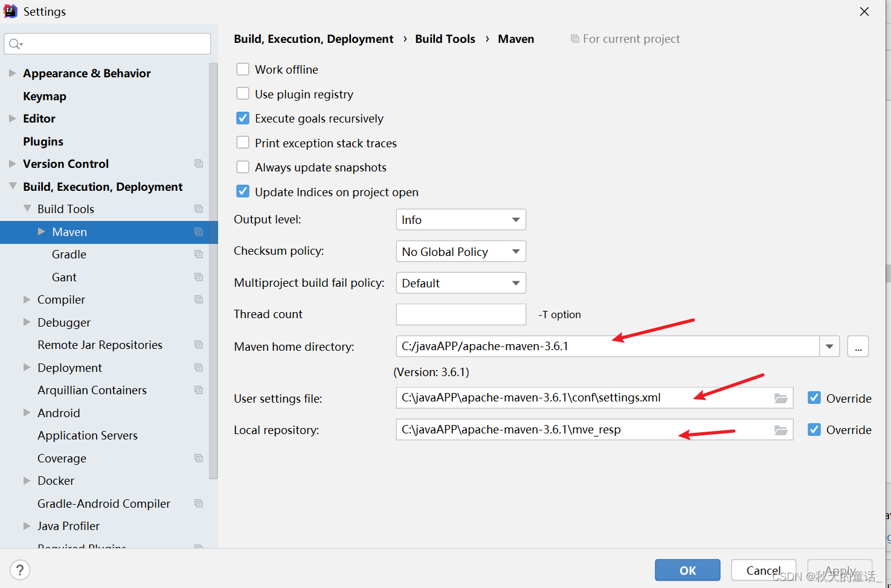The height and width of the screenshot is (588, 891).
Task: Click the help question mark button
Action: coord(20,570)
